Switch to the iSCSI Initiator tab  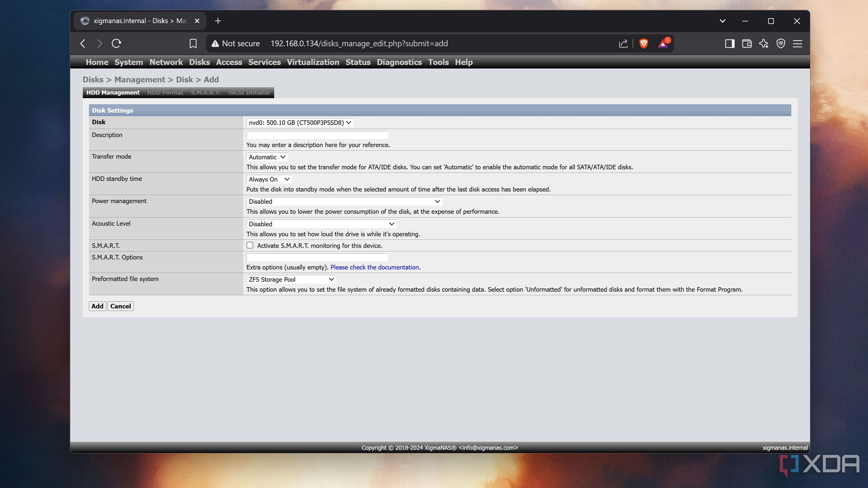click(x=249, y=93)
